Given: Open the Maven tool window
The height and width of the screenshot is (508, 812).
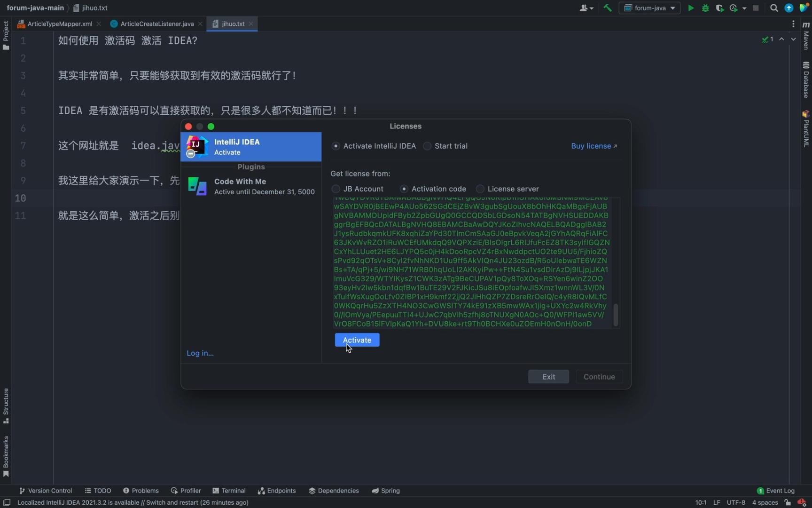Looking at the screenshot, I should click(x=806, y=36).
